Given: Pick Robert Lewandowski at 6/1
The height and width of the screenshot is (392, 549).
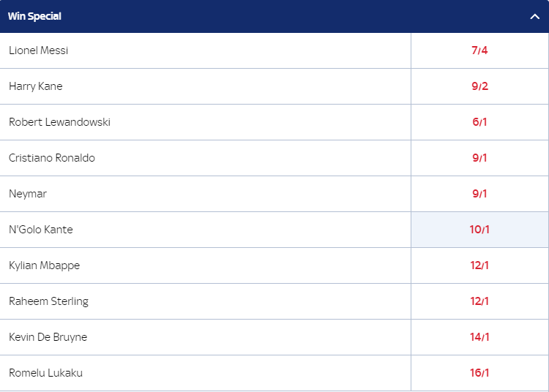Looking at the screenshot, I should (479, 122).
